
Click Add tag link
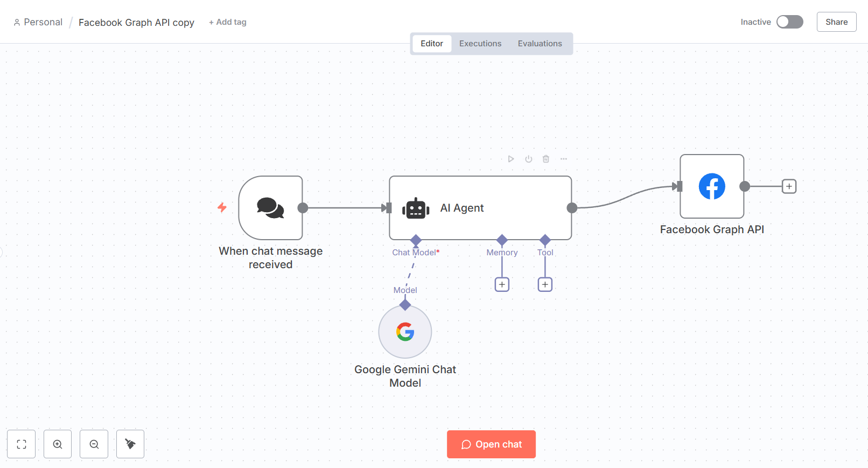[x=228, y=22]
